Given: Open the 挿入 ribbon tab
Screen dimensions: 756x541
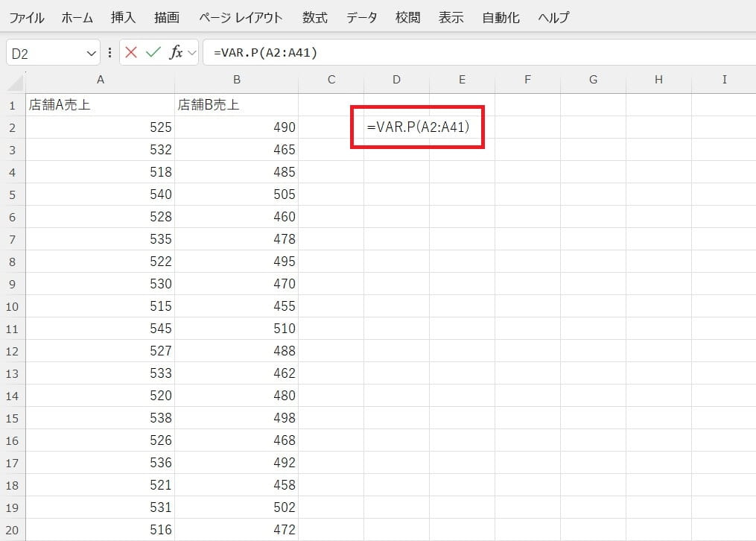Looking at the screenshot, I should coord(123,18).
